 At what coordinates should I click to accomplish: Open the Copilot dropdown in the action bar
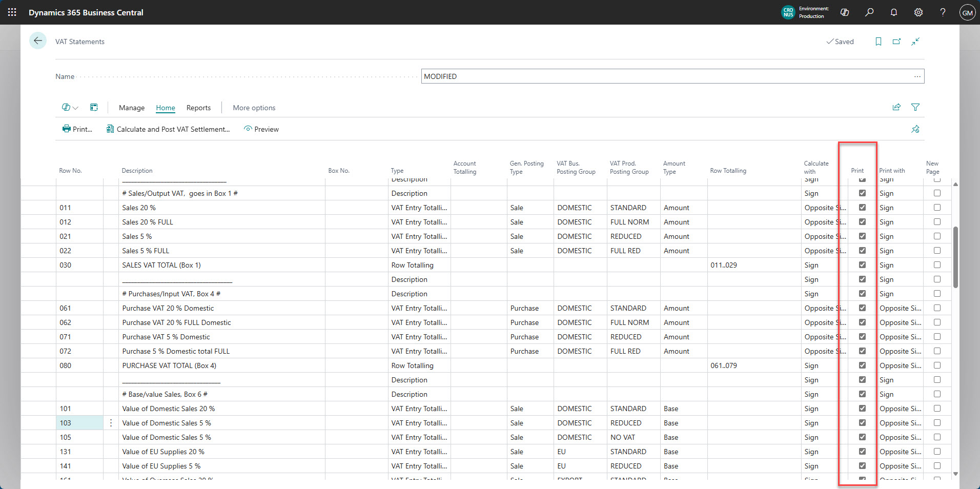click(x=70, y=108)
